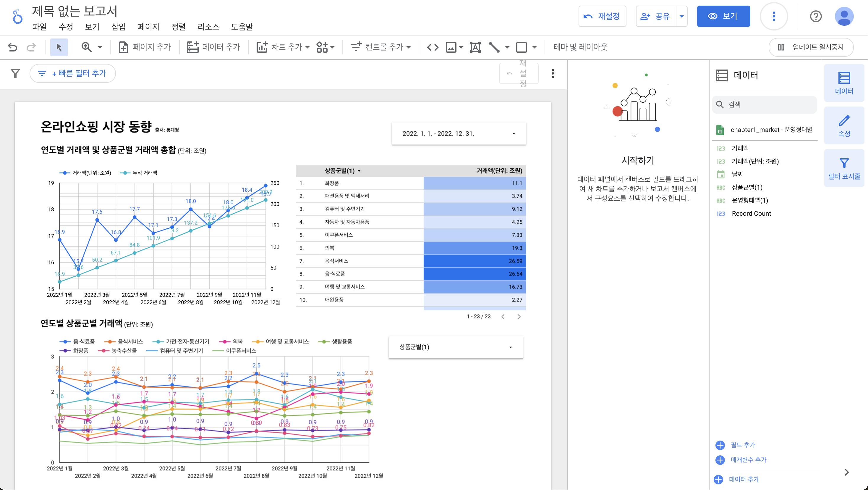The height and width of the screenshot is (490, 868).
Task: Click the filter funnel icon
Action: tap(15, 73)
